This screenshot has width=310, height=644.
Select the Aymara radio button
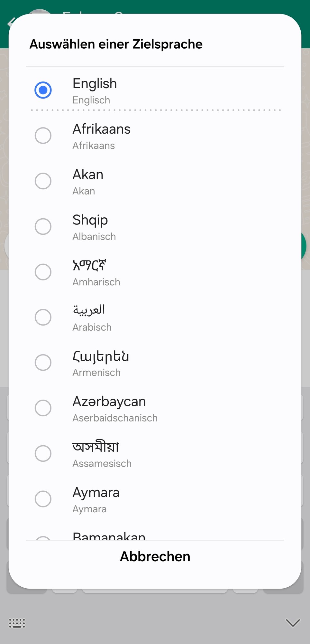click(x=43, y=499)
